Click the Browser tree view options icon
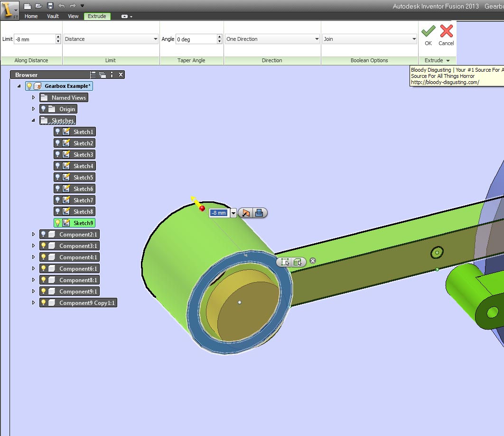This screenshot has height=436, width=504. [93, 75]
